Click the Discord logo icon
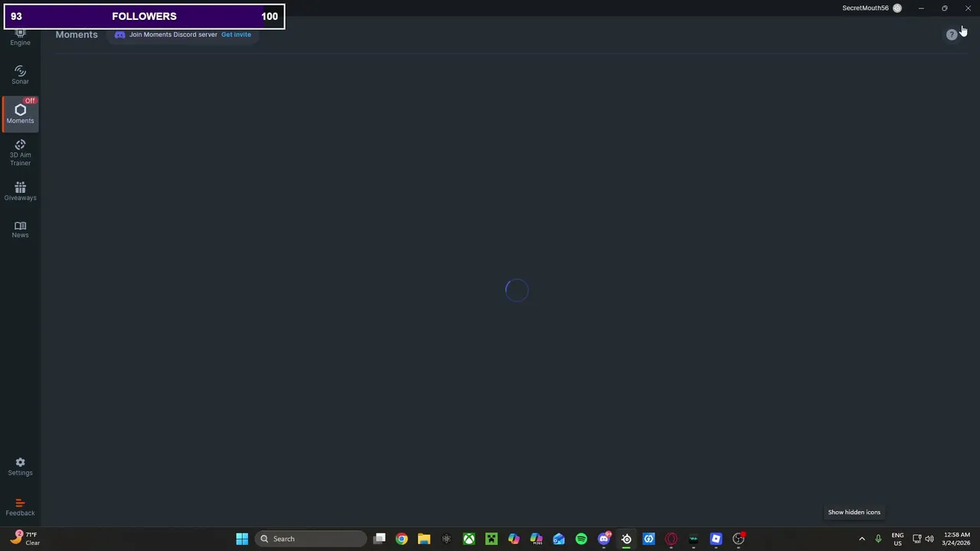980x551 pixels. coord(119,34)
